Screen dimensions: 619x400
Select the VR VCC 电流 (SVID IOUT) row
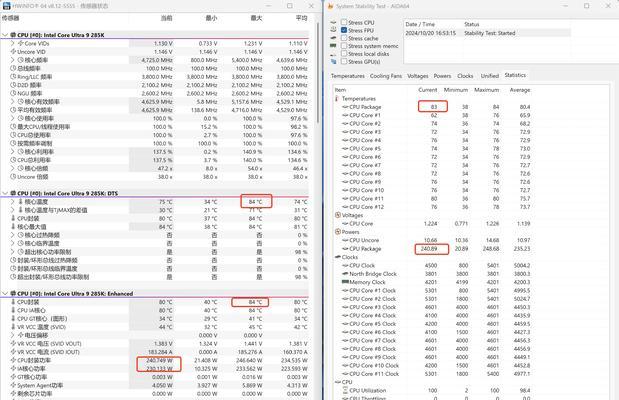click(x=155, y=352)
